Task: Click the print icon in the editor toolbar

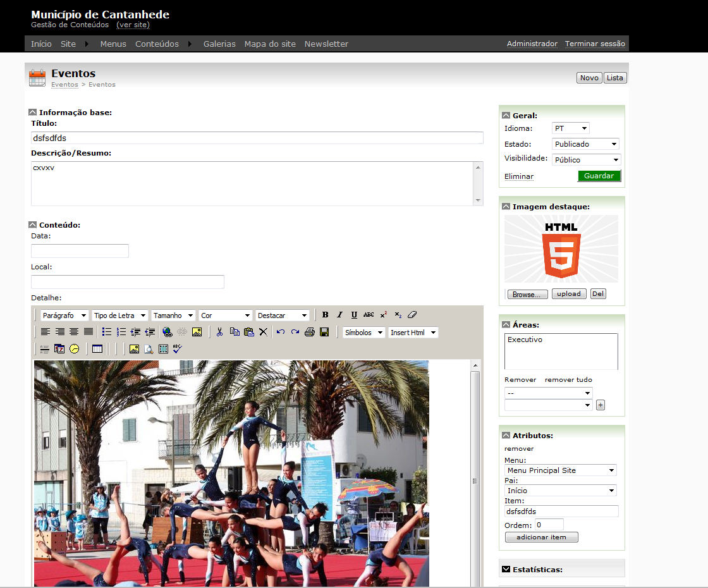Action: pyautogui.click(x=309, y=332)
